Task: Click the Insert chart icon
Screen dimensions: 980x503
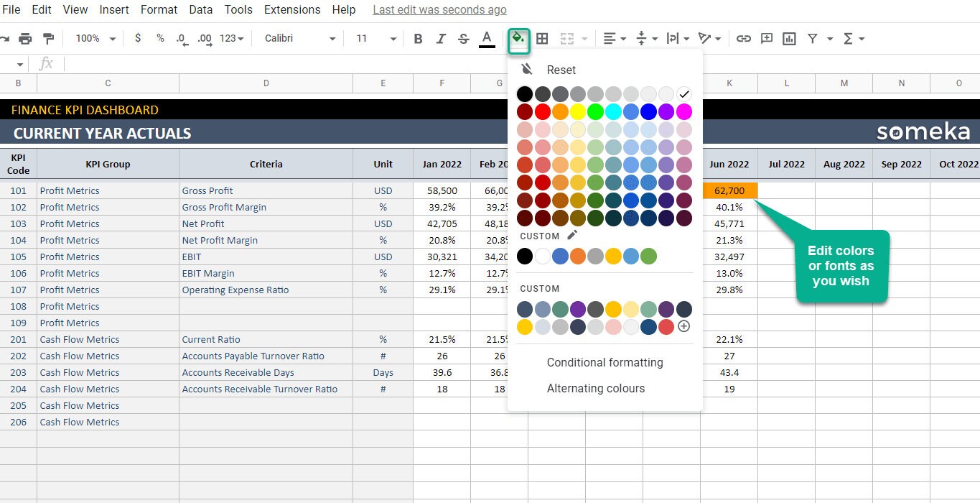Action: point(790,39)
